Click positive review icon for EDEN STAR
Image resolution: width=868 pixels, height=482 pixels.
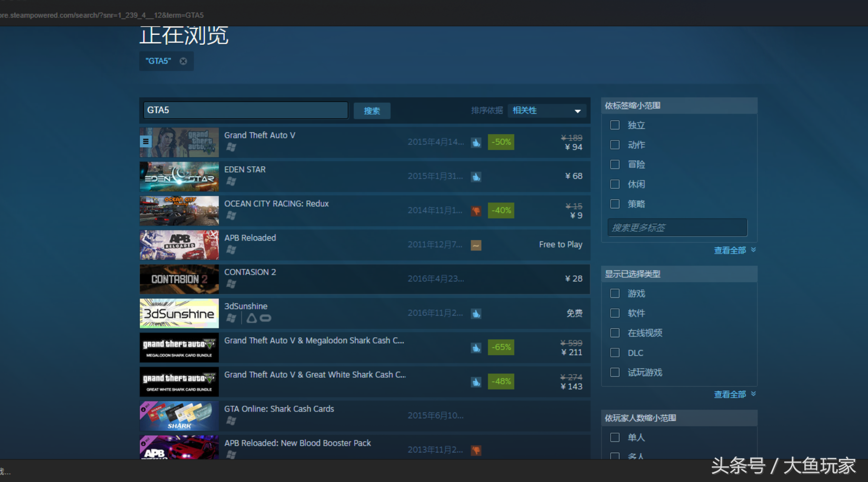tap(476, 177)
